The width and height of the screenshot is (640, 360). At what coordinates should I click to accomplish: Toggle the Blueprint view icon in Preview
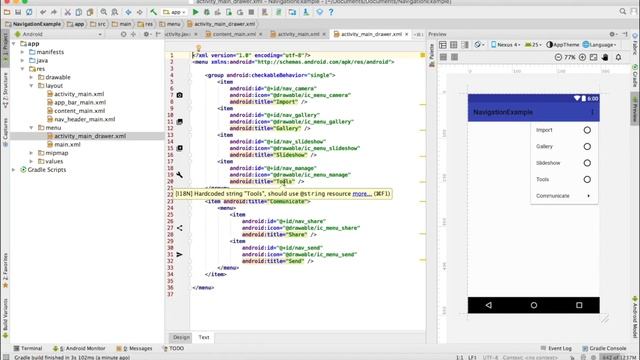click(453, 44)
